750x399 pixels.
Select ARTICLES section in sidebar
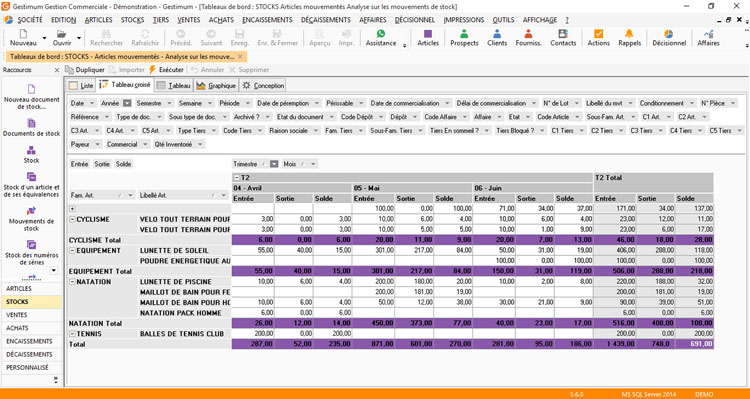[x=32, y=288]
